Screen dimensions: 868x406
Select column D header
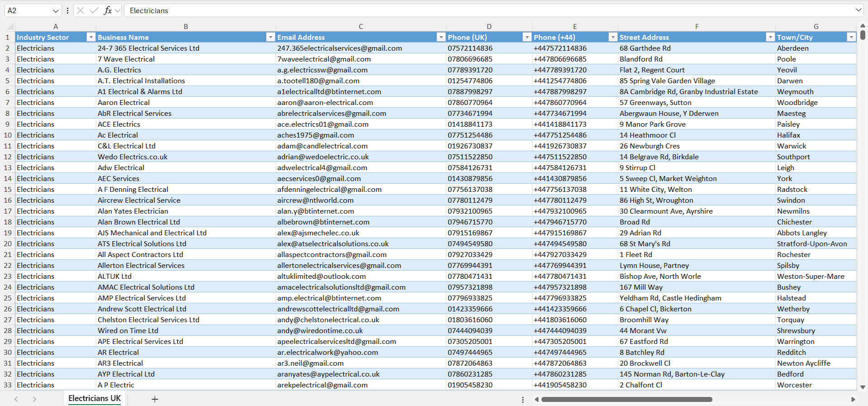pyautogui.click(x=489, y=26)
